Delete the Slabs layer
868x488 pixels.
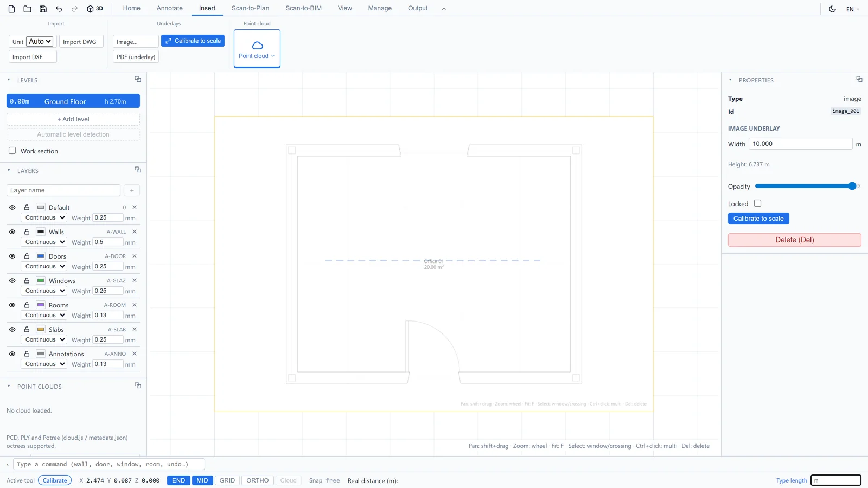click(x=135, y=329)
